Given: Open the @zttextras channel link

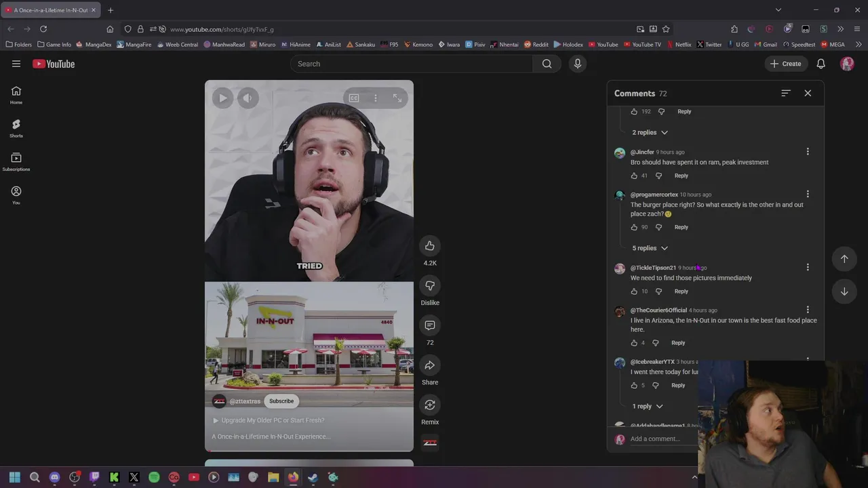Looking at the screenshot, I should pyautogui.click(x=245, y=401).
